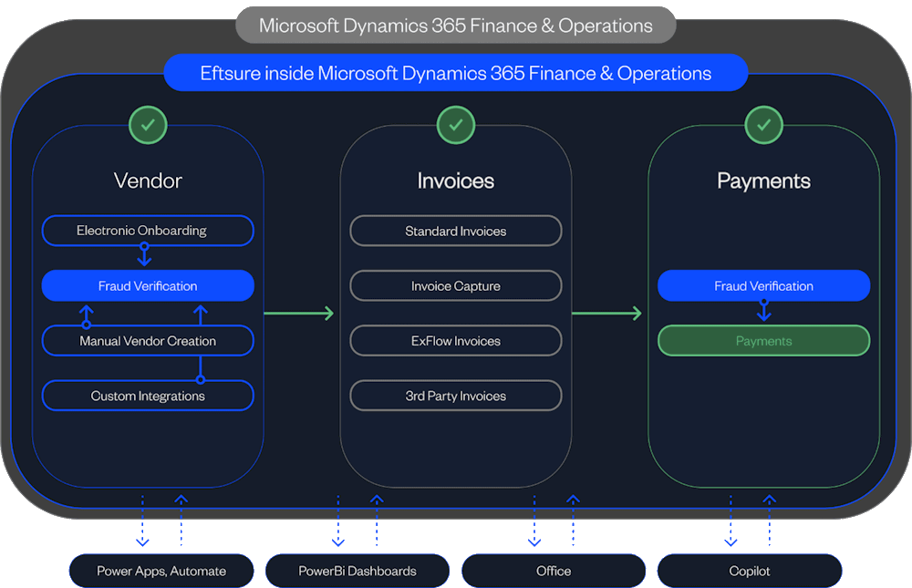
Task: Open the Power Apps, Automate pill
Action: 161,571
